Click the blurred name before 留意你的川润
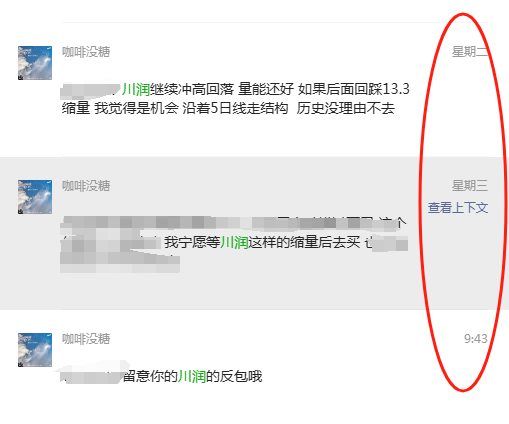Image resolution: width=509 pixels, height=424 pixels. (x=91, y=375)
